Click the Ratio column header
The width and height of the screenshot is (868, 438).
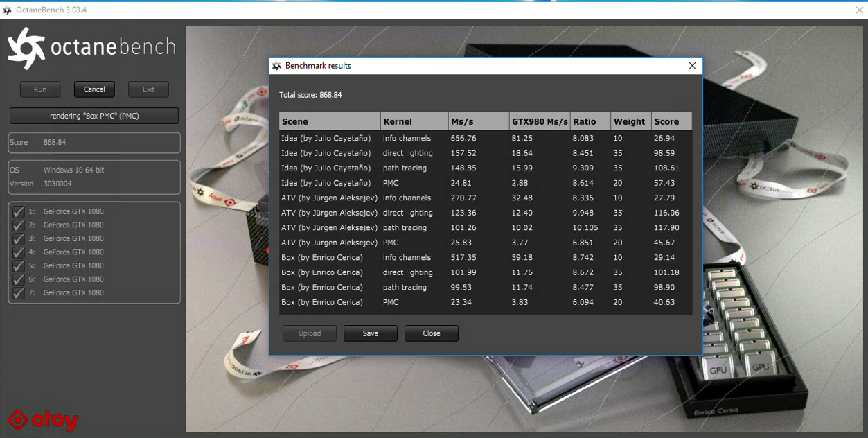[x=590, y=121]
